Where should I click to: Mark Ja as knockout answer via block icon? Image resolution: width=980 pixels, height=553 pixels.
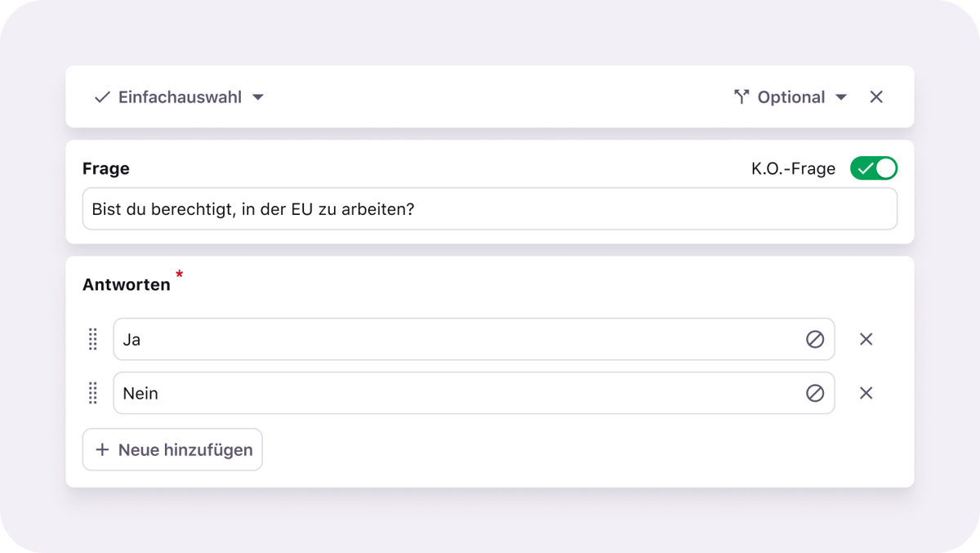tap(815, 339)
